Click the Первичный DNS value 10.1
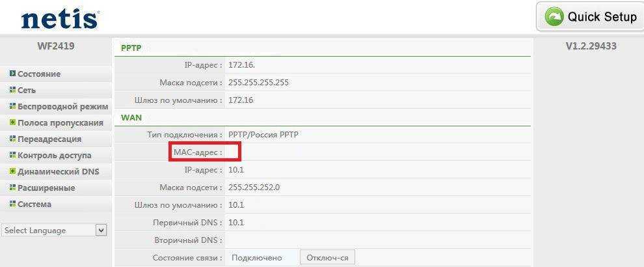The width and height of the screenshot is (644, 267). pos(236,223)
